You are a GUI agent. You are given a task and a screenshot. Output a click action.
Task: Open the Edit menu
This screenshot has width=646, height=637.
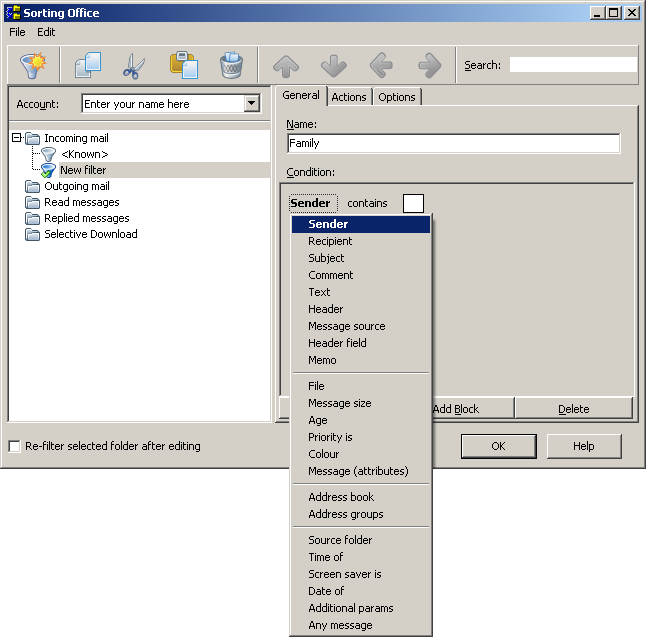[x=47, y=32]
